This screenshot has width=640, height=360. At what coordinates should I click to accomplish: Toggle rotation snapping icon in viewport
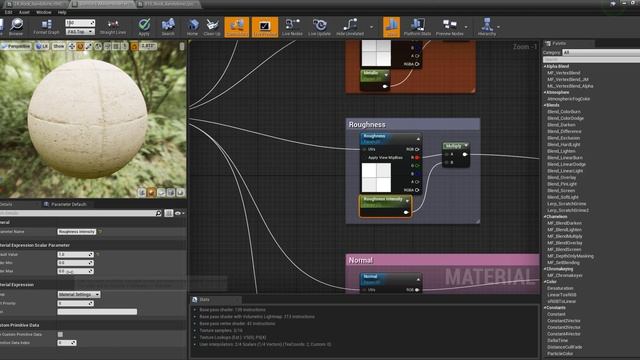[134, 47]
